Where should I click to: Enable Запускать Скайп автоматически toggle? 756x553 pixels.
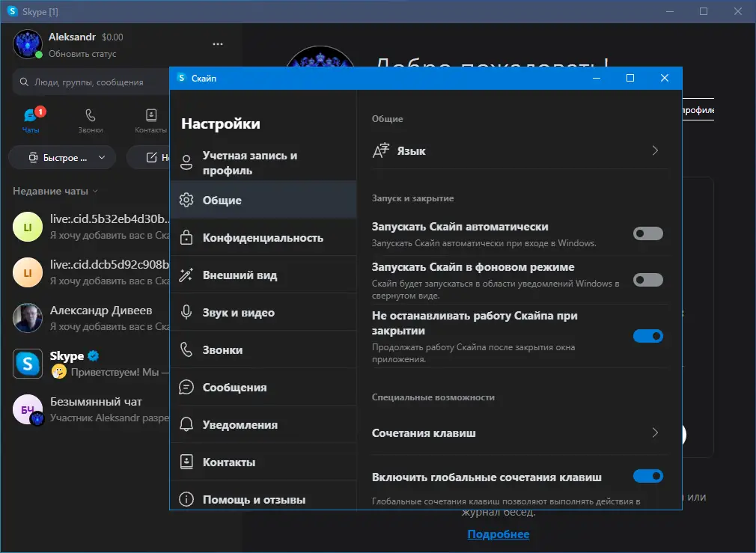(x=648, y=233)
